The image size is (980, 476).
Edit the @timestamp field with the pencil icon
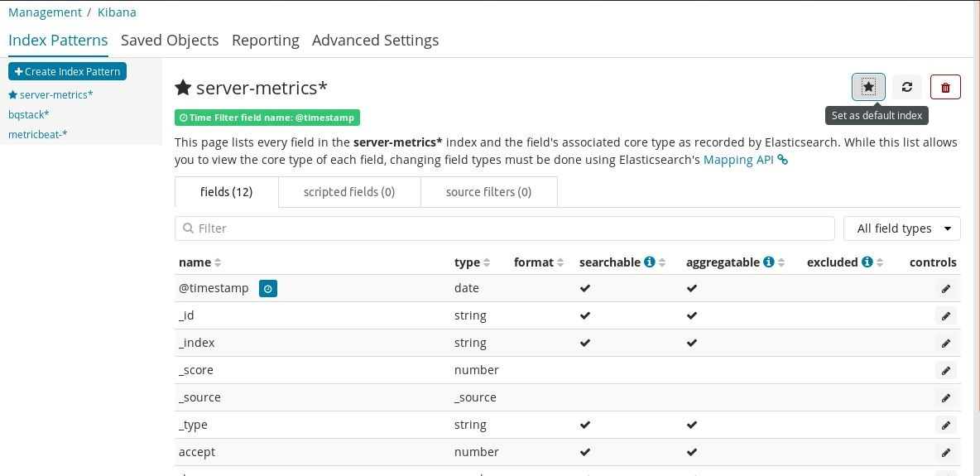pyautogui.click(x=945, y=288)
